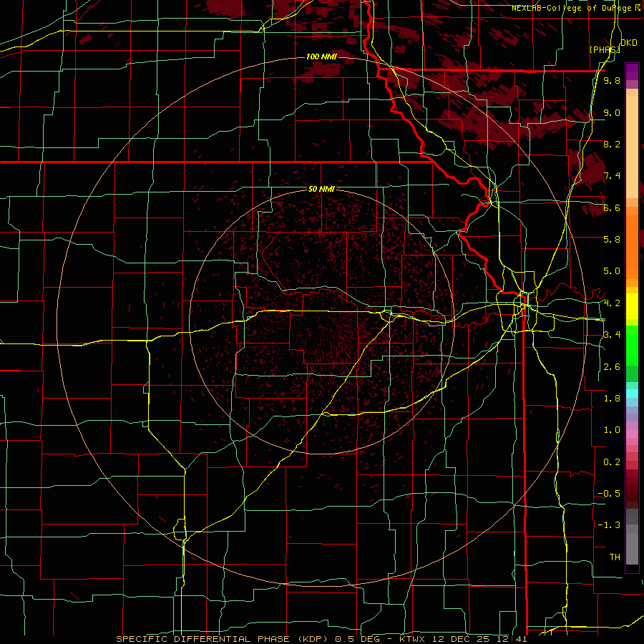The width and height of the screenshot is (644, 644).
Task: Click the purple band at the top of the color scale
Action: pos(632,72)
